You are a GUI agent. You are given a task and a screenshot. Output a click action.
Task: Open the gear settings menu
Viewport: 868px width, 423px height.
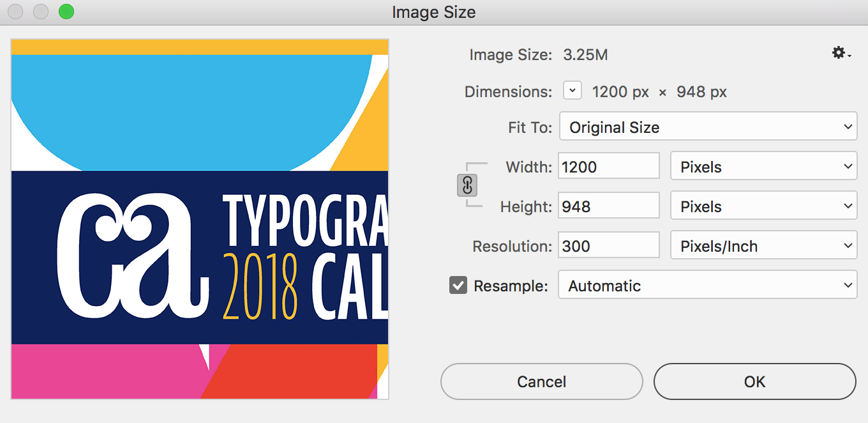(x=841, y=54)
